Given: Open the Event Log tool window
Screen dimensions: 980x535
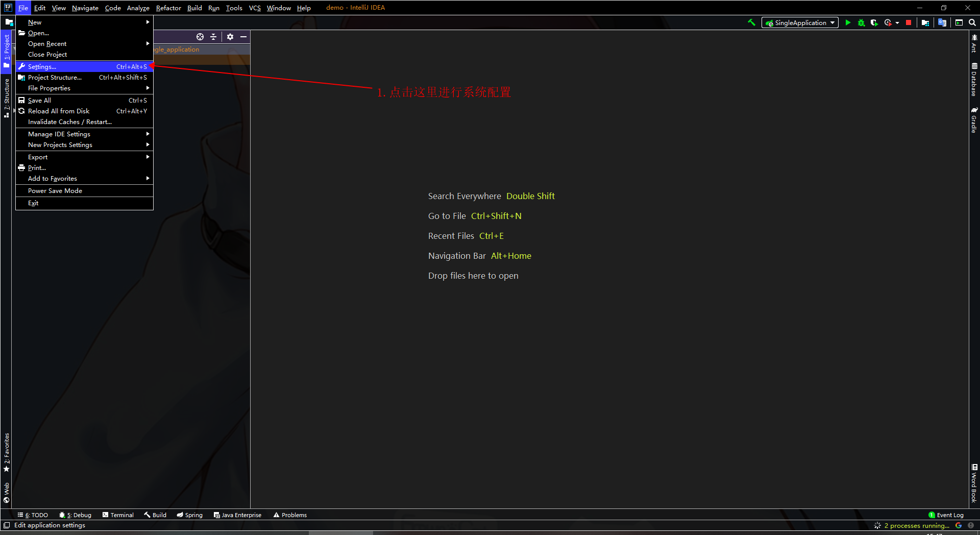Looking at the screenshot, I should pyautogui.click(x=946, y=515).
